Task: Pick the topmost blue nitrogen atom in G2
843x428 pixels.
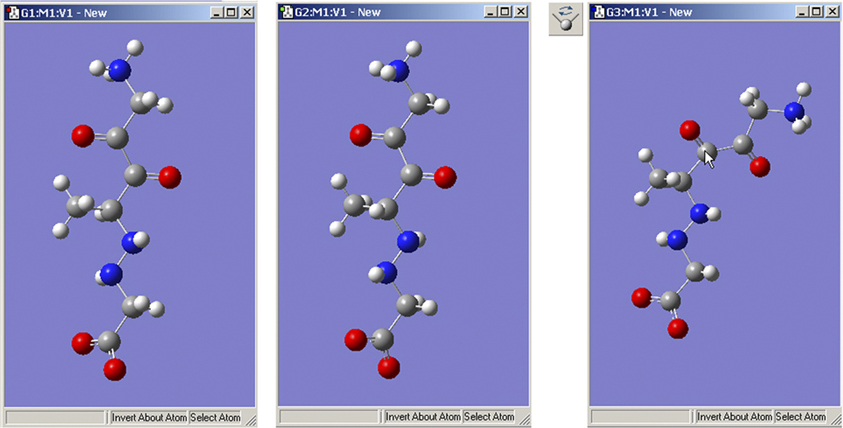Action: coord(398,70)
